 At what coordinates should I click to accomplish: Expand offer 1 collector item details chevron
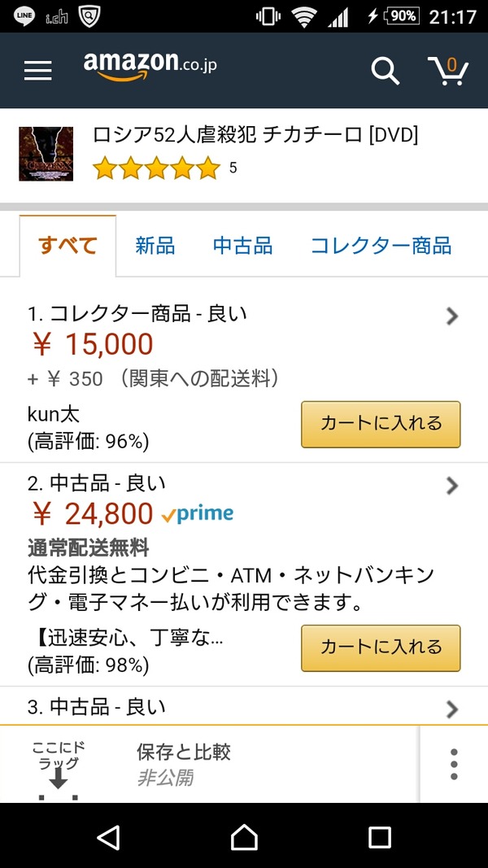[452, 316]
